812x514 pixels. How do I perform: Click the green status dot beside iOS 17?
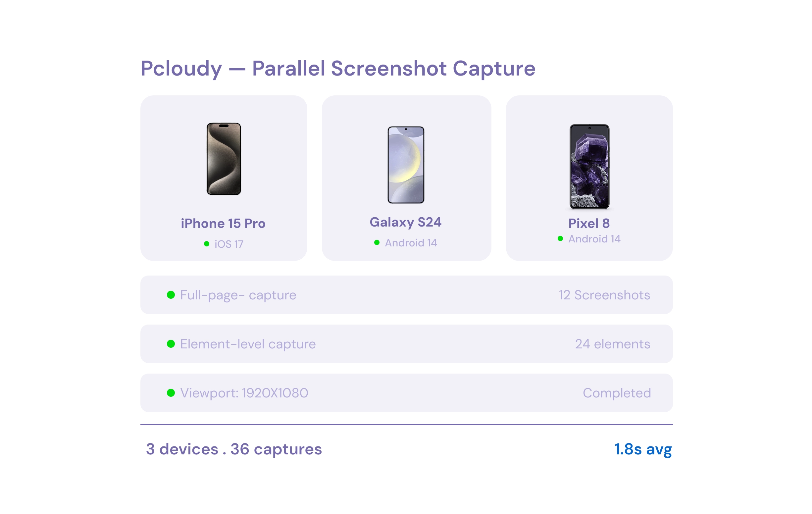[207, 244]
